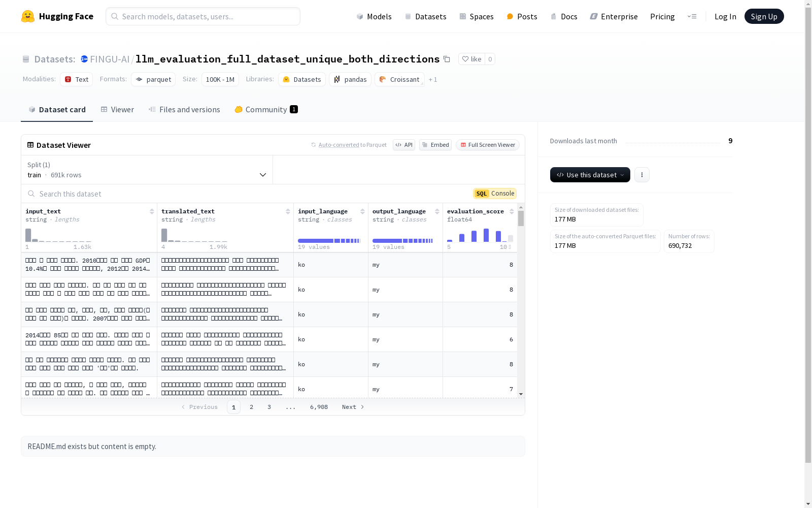This screenshot has width=812, height=508.
Task: Jump to page 6,908
Action: click(319, 407)
